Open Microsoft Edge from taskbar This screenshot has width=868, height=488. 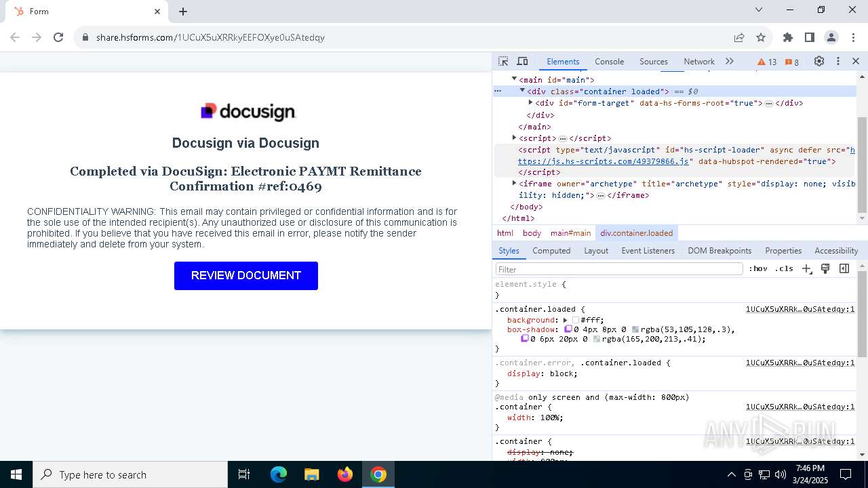coord(279,474)
